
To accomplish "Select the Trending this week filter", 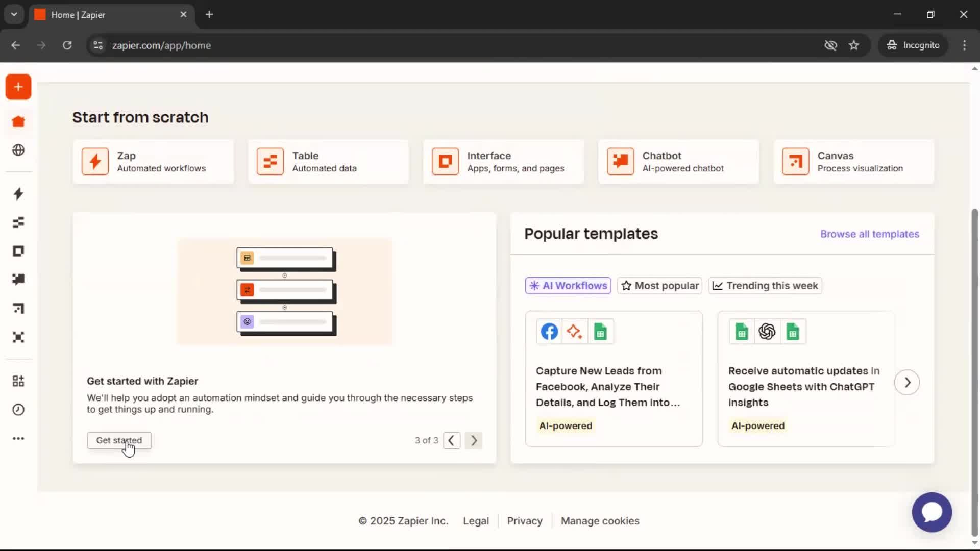I will click(x=765, y=286).
